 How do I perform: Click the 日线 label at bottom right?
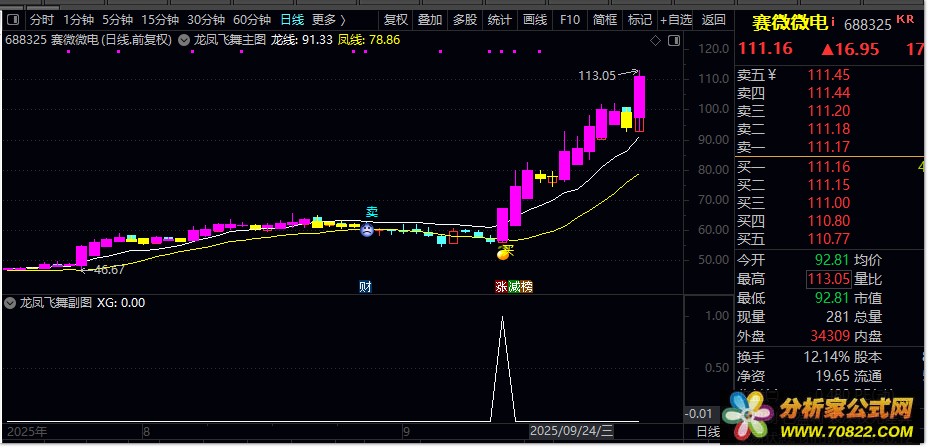point(707,431)
